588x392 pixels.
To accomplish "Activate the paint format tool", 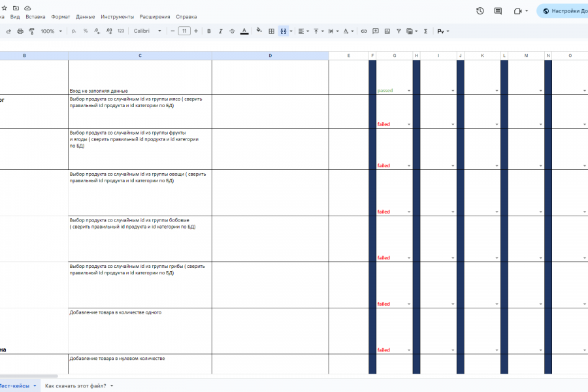I will (x=32, y=31).
